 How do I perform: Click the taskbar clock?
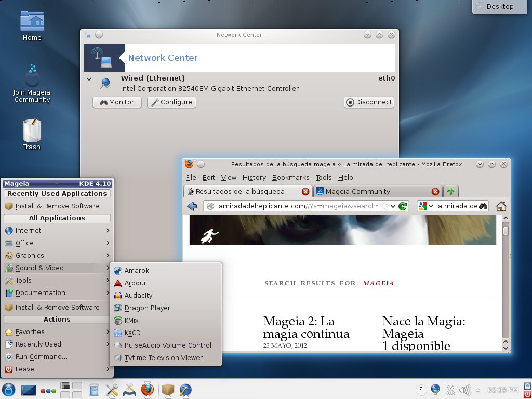click(x=503, y=390)
